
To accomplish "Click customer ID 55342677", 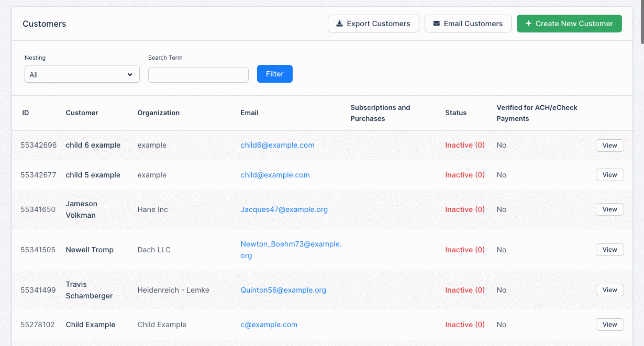I will coord(38,175).
